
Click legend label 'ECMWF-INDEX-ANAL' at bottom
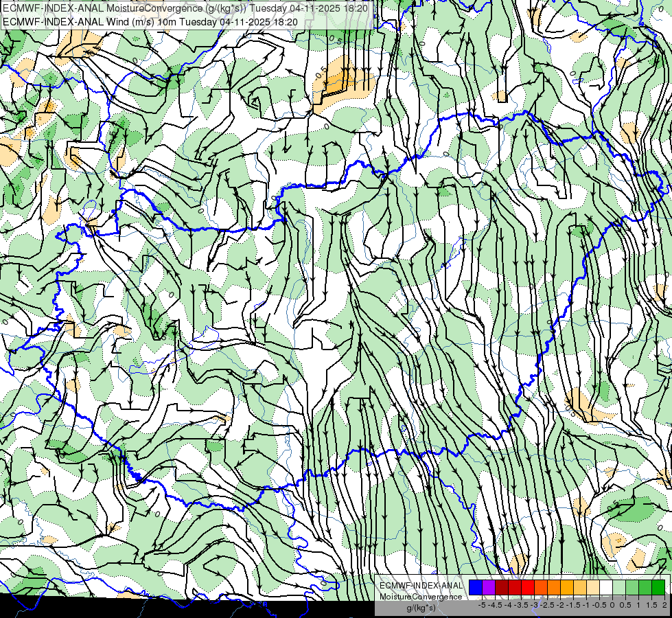click(421, 586)
